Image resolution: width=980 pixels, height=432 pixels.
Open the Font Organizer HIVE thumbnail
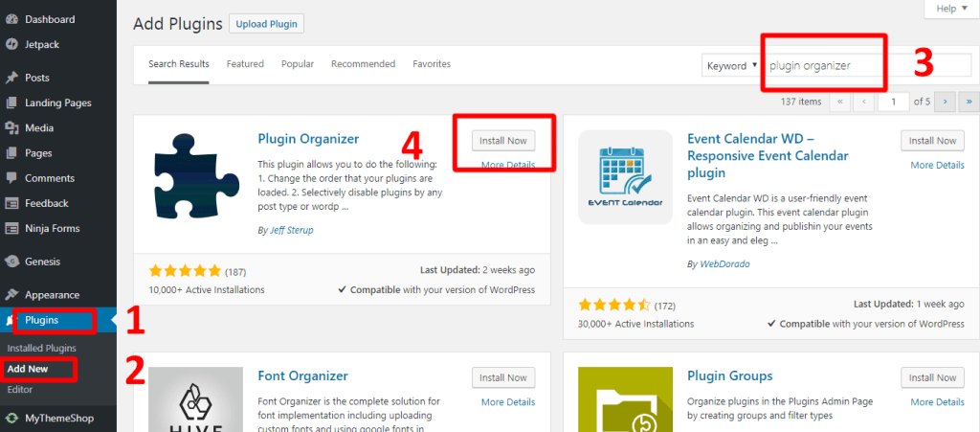[195, 399]
